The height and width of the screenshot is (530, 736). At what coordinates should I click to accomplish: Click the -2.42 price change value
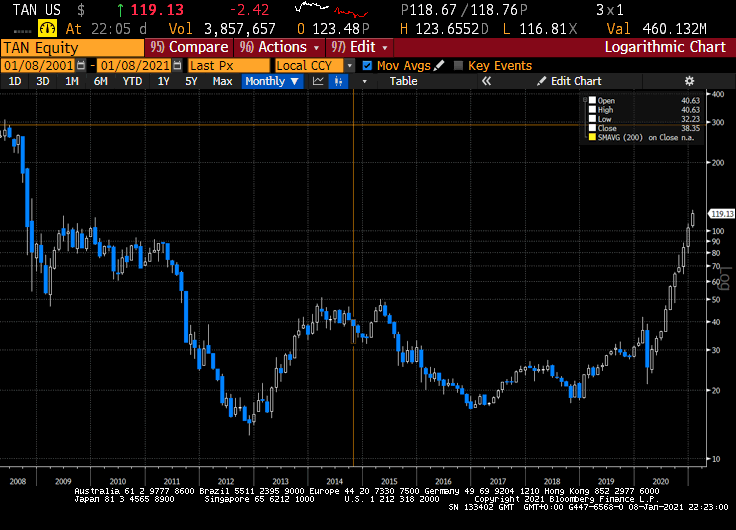pos(249,10)
